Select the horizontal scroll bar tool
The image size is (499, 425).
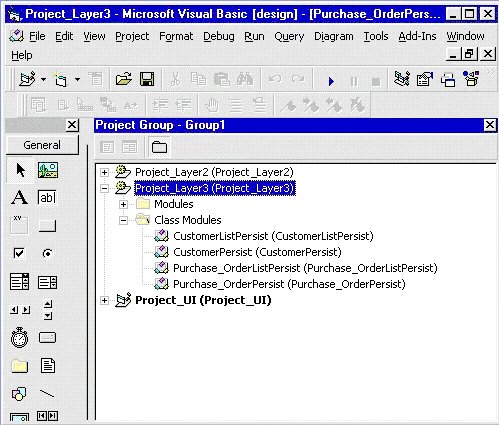pos(20,310)
